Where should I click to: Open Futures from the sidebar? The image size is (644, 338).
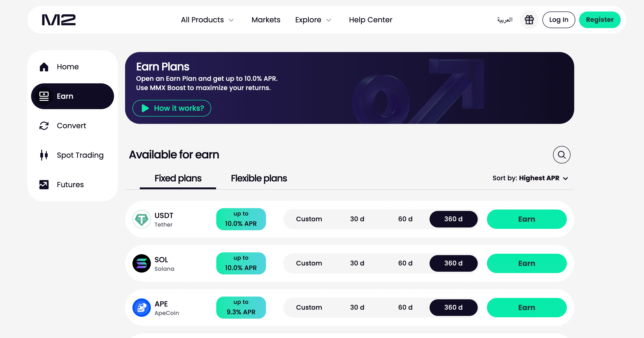[44, 184]
